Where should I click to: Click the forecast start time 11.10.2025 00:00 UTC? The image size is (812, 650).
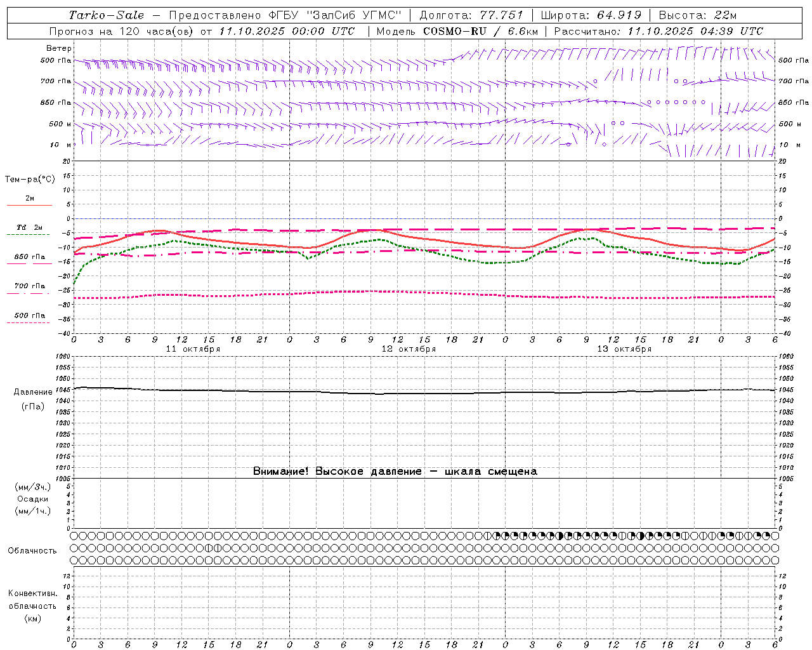tap(287, 31)
